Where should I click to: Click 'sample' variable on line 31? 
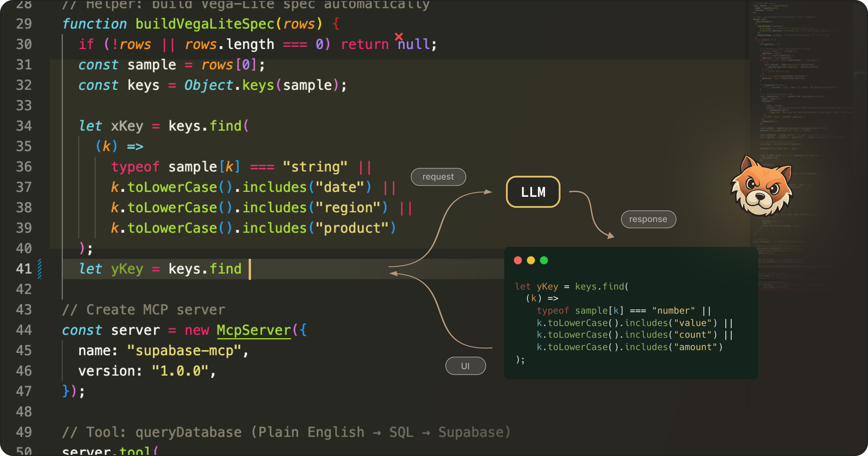(x=152, y=65)
